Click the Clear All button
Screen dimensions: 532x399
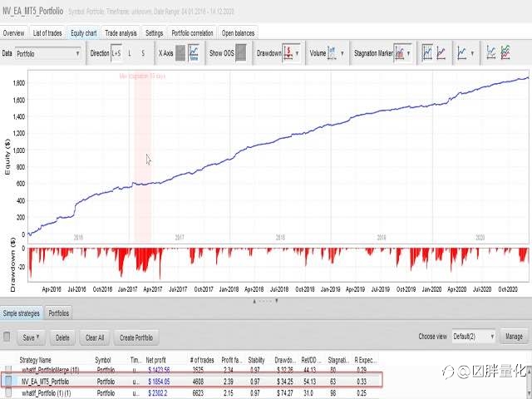point(95,337)
